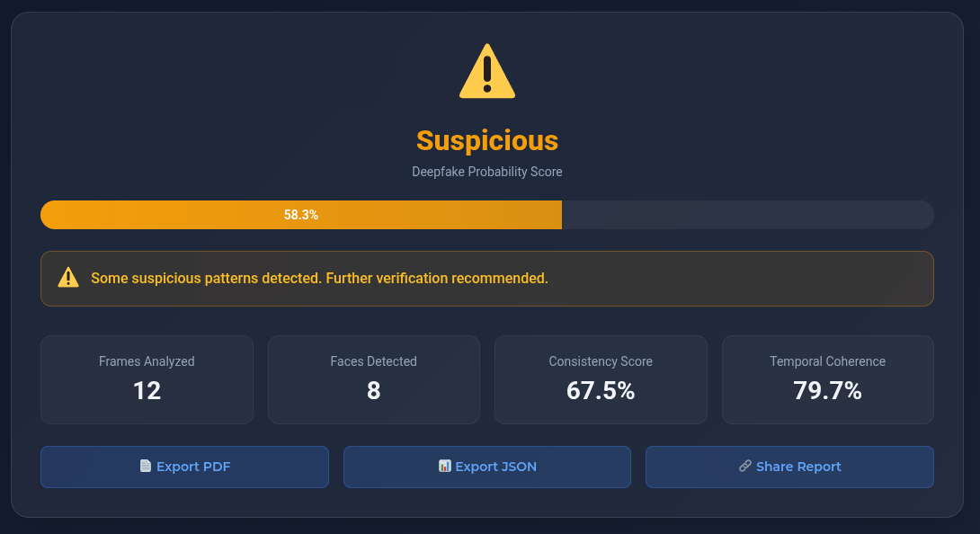The height and width of the screenshot is (534, 980).
Task: Click the Share Report button
Action: click(788, 466)
